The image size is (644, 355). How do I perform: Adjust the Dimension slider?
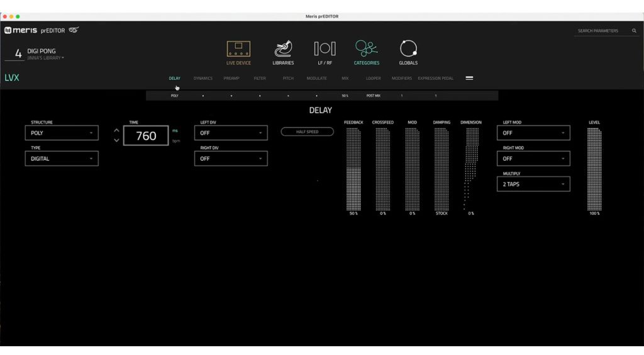pos(471,169)
